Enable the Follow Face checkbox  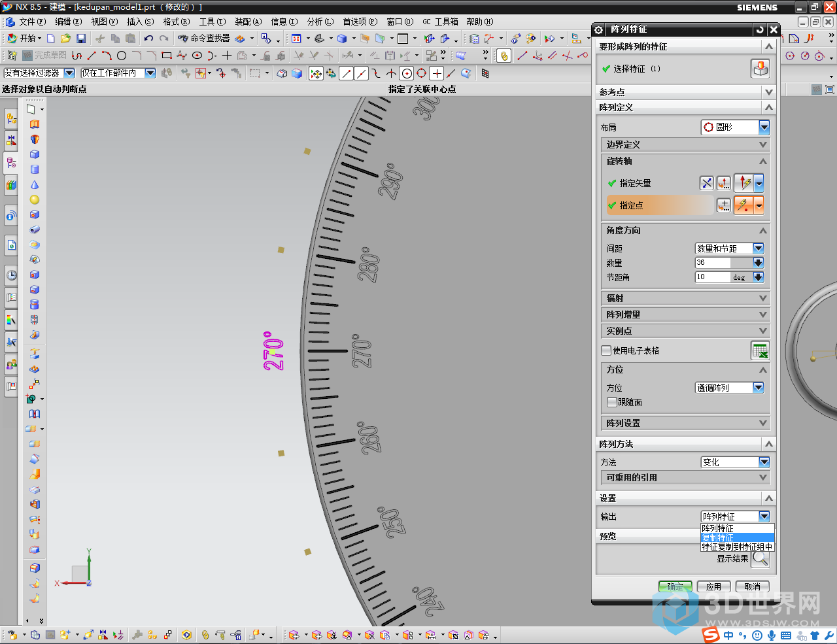[x=612, y=402]
